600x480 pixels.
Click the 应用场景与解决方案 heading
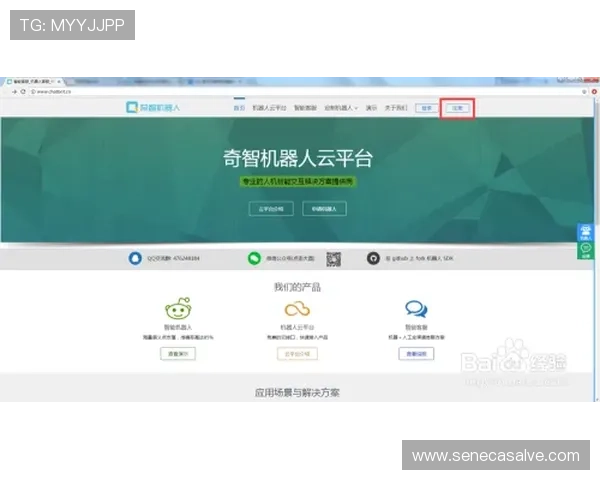tap(297, 392)
